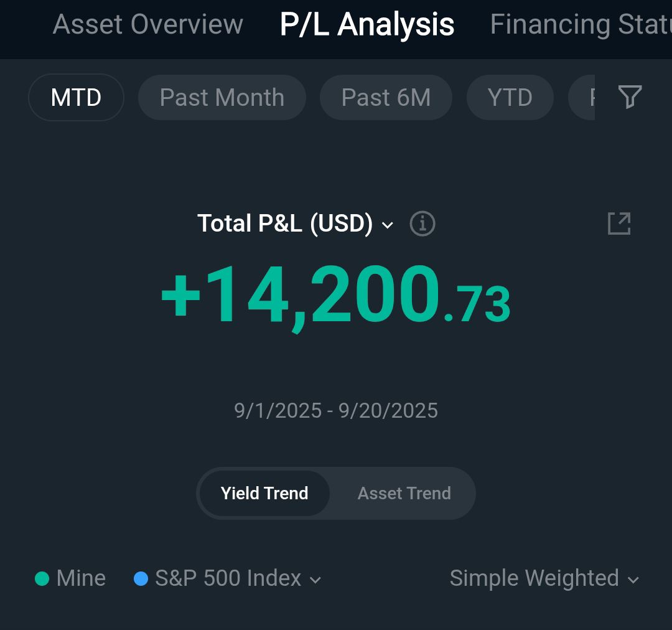Open the filter funnel icon
672x630 pixels.
(630, 97)
